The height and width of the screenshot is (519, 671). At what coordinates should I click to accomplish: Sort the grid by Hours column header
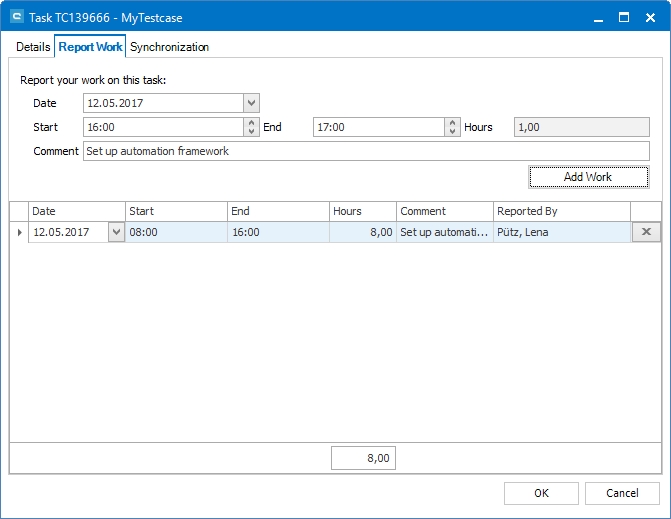click(362, 211)
